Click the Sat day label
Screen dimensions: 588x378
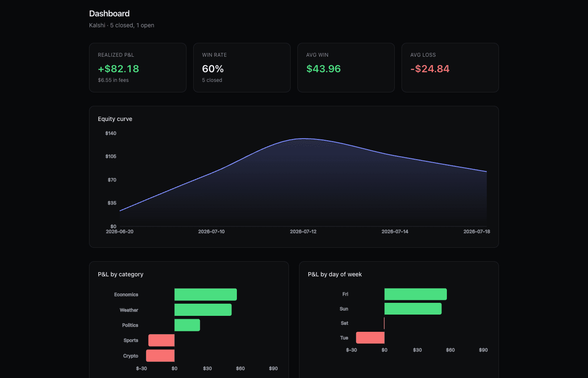click(x=344, y=323)
